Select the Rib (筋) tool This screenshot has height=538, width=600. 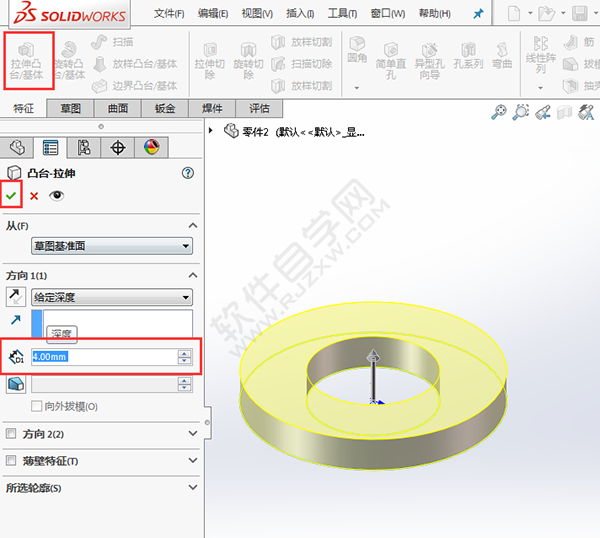(x=579, y=42)
